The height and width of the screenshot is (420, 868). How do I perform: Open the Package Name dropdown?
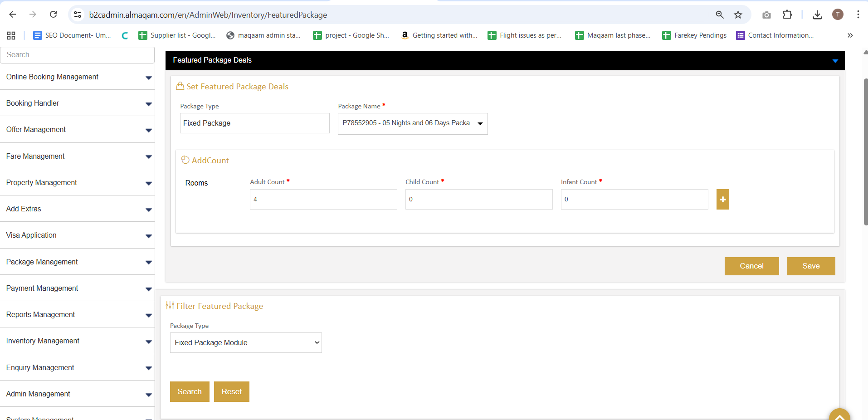[412, 123]
